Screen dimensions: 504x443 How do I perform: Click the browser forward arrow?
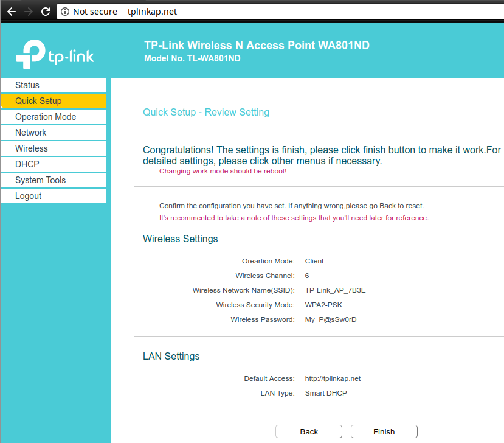click(x=29, y=12)
